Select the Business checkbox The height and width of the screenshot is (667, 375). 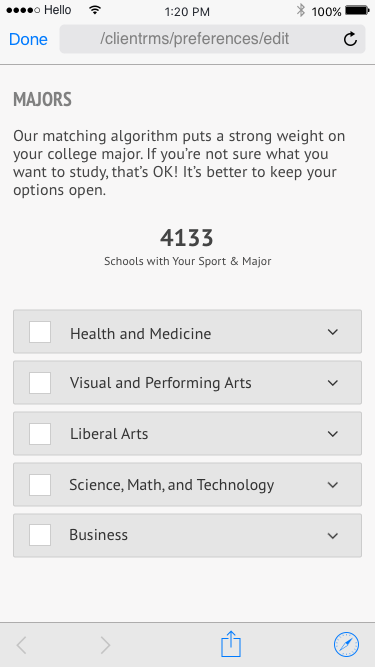point(40,535)
